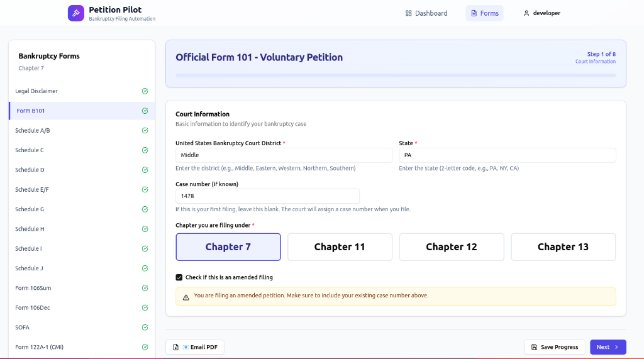Click the Save Progress button
This screenshot has height=359, width=644.
coord(555,347)
